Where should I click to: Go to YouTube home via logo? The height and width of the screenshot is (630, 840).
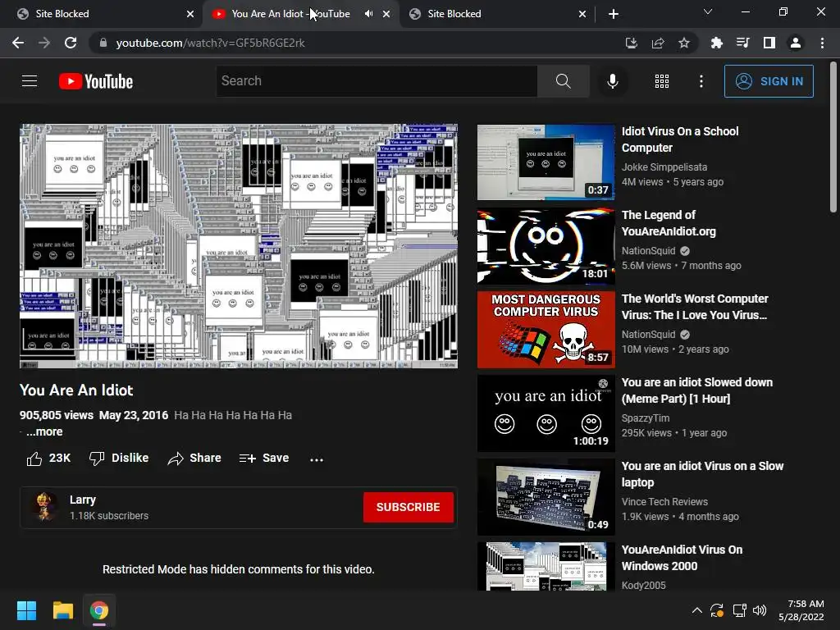click(96, 81)
